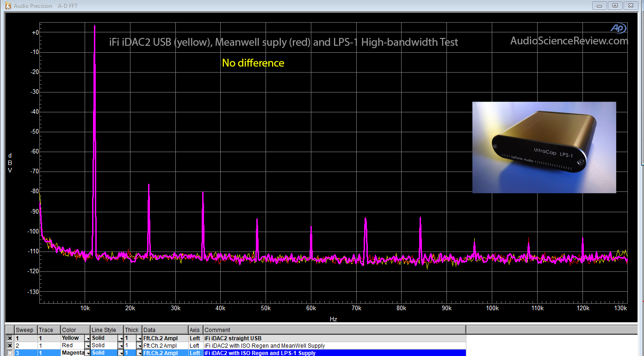Click the 130k frequency axis tick label
Image resolution: width=644 pixels, height=356 pixels.
click(x=620, y=308)
